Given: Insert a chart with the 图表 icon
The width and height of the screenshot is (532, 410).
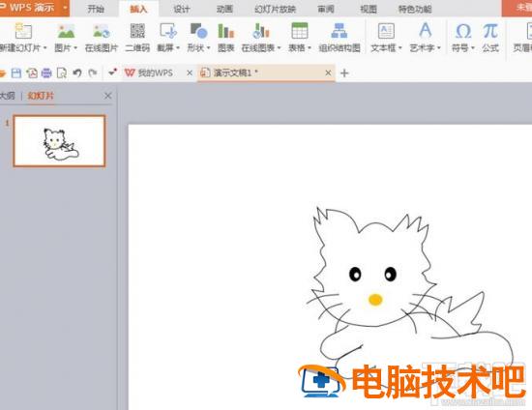Looking at the screenshot, I should point(226,31).
